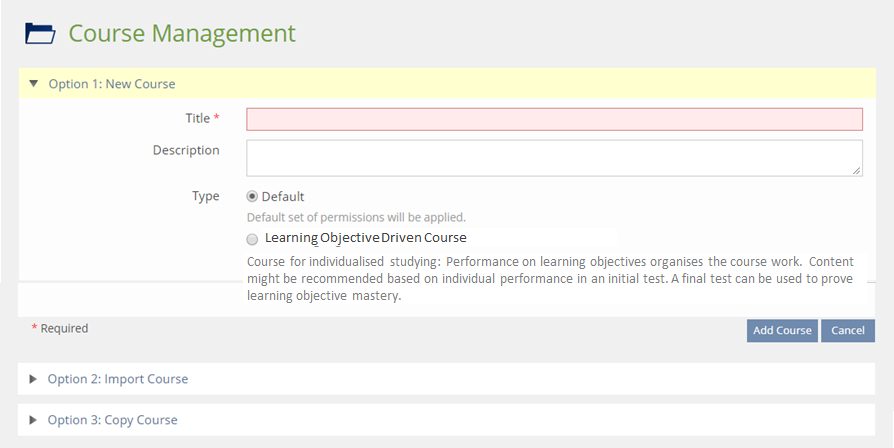Expand the Option 2 triangle arrow
The image size is (894, 448).
33,379
